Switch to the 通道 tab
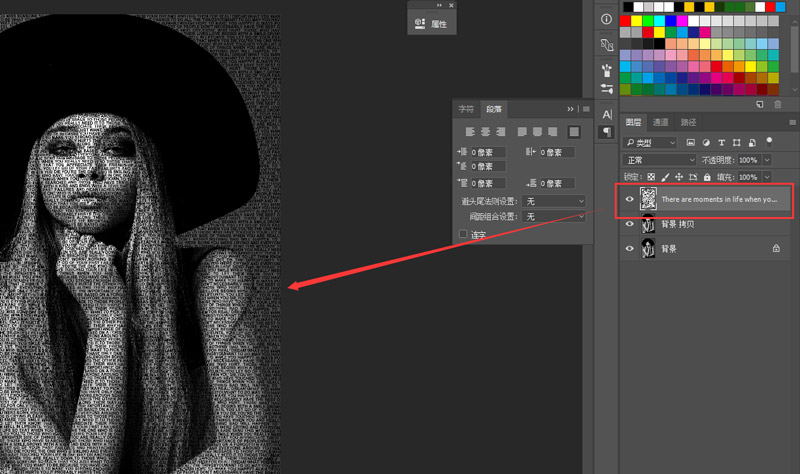800x474 pixels. pyautogui.click(x=661, y=122)
